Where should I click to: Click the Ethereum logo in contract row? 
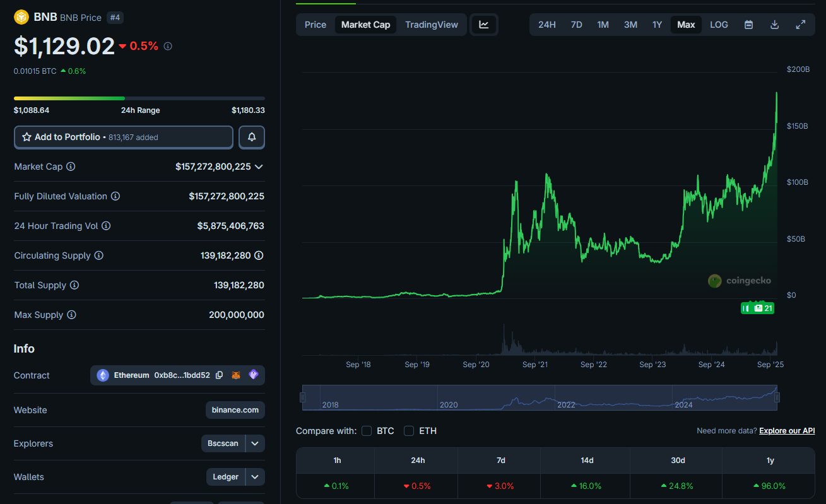[103, 375]
